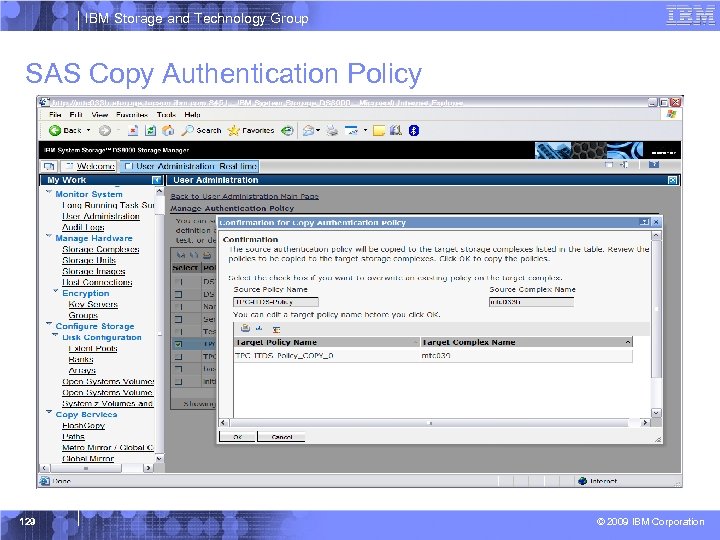Open the Key Servers link
The height and width of the screenshot is (540, 720).
coord(93,304)
